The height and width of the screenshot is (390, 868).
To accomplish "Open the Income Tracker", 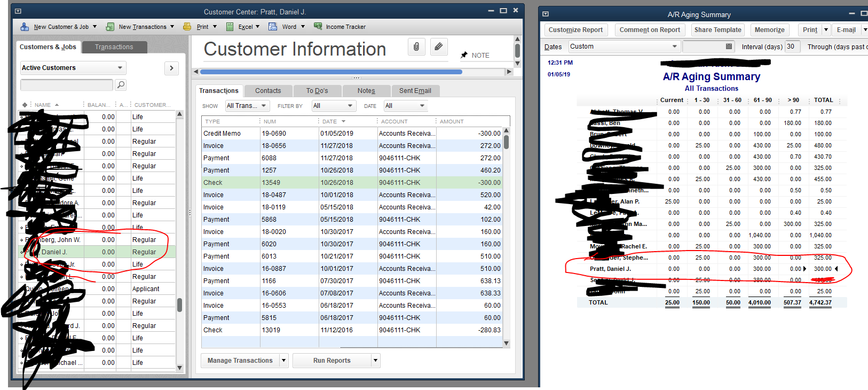I will tap(340, 27).
